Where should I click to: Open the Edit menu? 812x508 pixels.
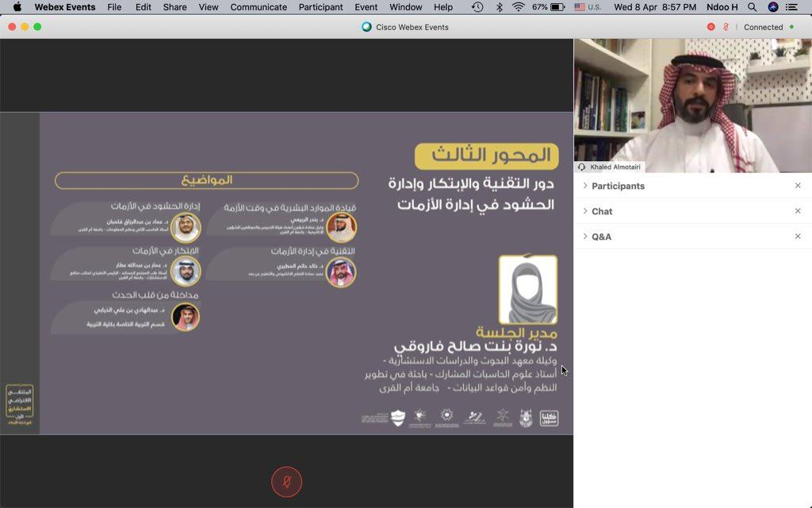[143, 7]
